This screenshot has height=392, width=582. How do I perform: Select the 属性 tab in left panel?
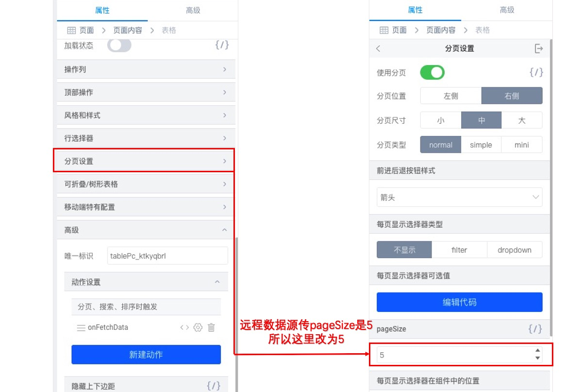(x=102, y=10)
